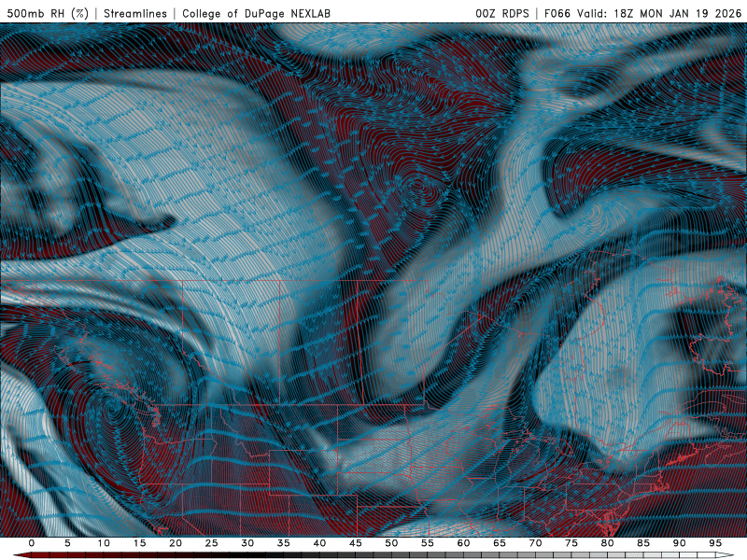Click the "60" color scale label
747x560 pixels.
(x=463, y=543)
